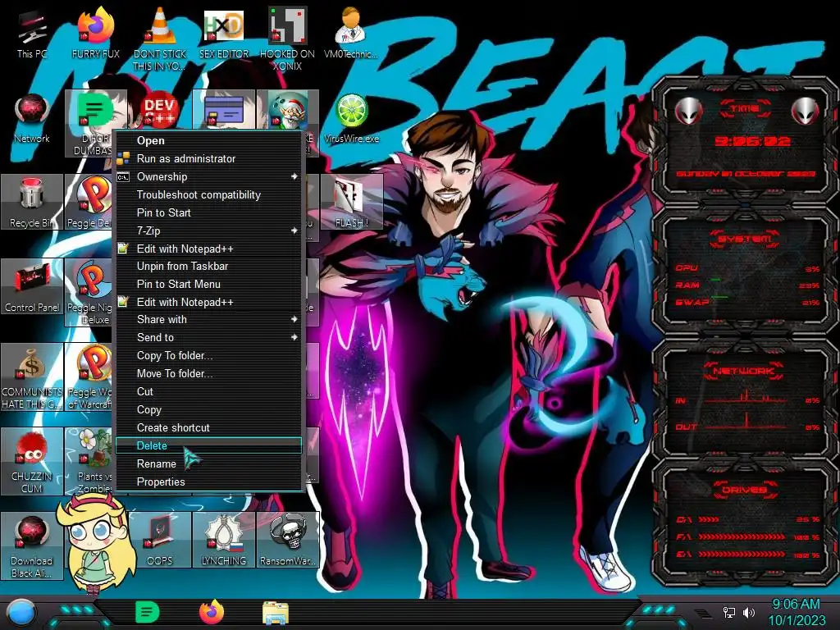This screenshot has height=630, width=840.
Task: Select VM0Technic desktop icon
Action: pyautogui.click(x=351, y=34)
